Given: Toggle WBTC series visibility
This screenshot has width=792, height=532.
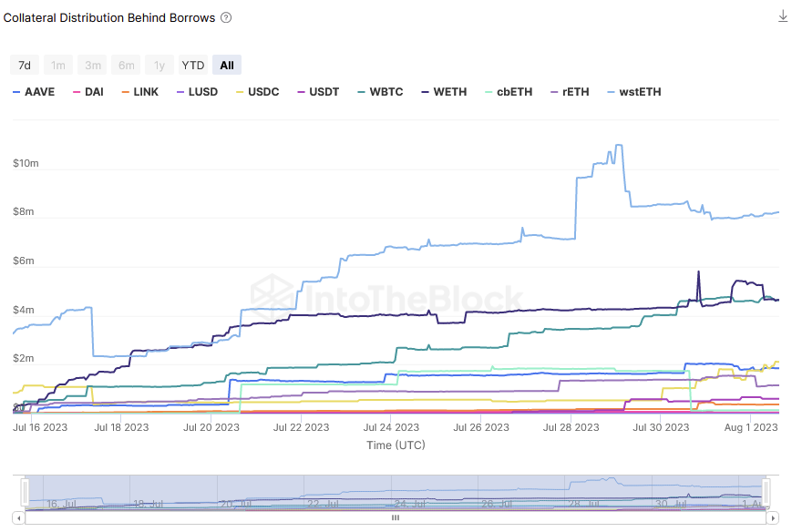Looking at the screenshot, I should tap(386, 92).
